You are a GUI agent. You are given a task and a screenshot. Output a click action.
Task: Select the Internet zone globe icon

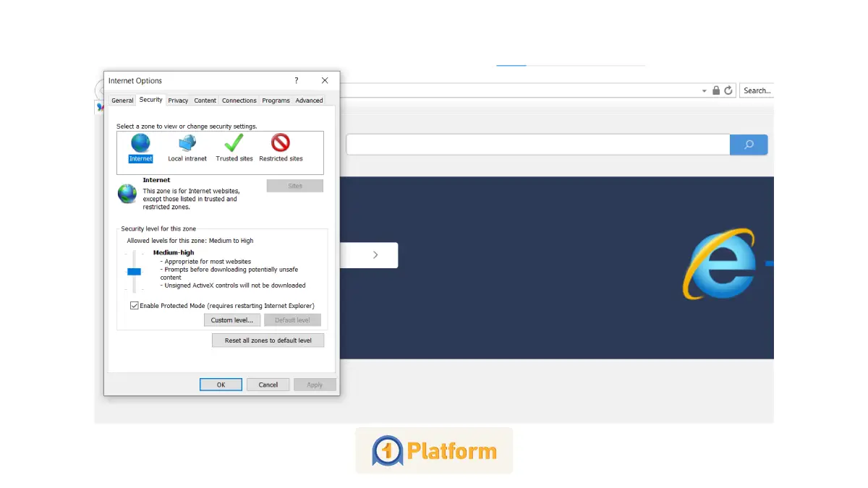coord(140,144)
